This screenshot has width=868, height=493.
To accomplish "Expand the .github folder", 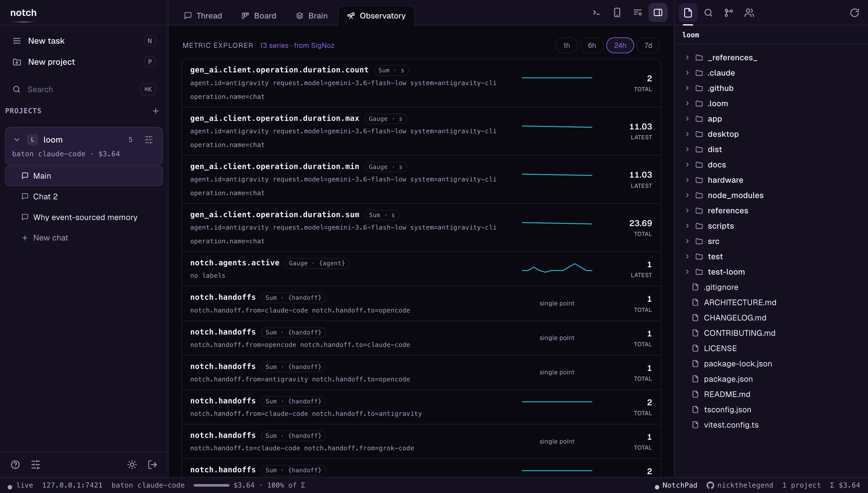I will pyautogui.click(x=687, y=88).
